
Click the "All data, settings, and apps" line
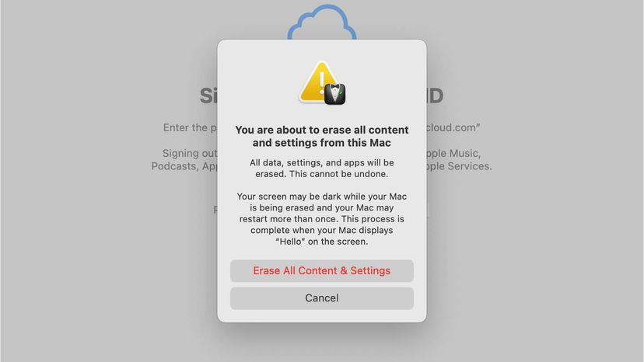pos(321,162)
